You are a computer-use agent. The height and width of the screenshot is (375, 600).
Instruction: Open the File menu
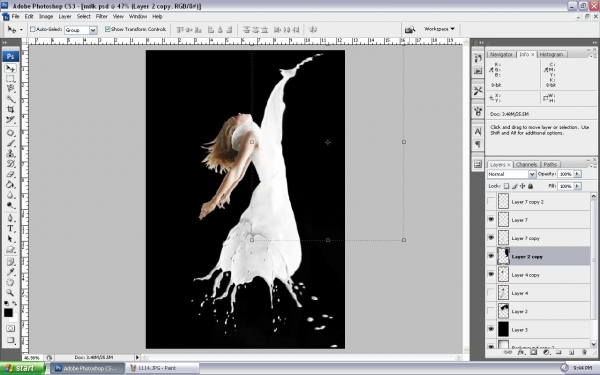tap(15, 16)
